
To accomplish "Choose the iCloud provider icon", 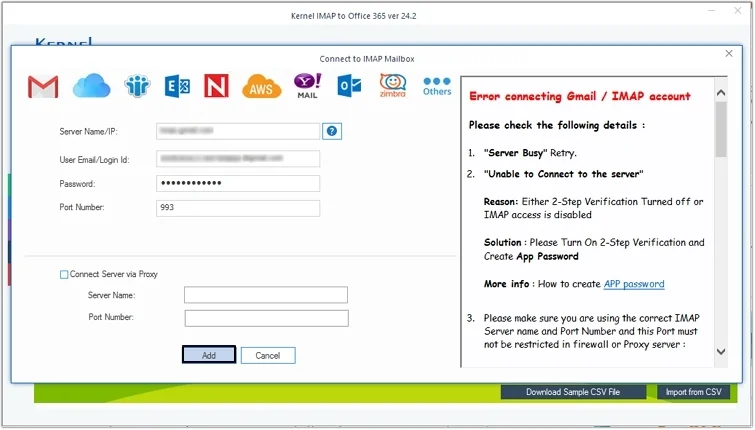I will tap(91, 86).
